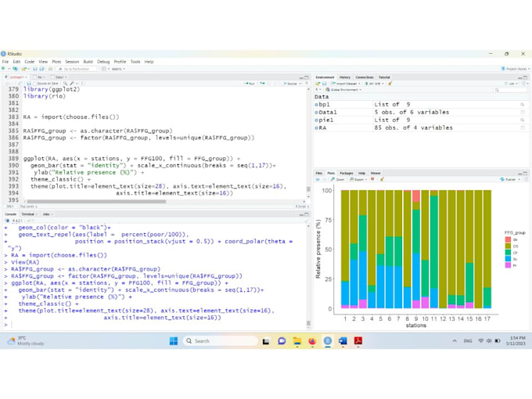
Task: Click the workspace panes layout icon
Action: [104, 69]
